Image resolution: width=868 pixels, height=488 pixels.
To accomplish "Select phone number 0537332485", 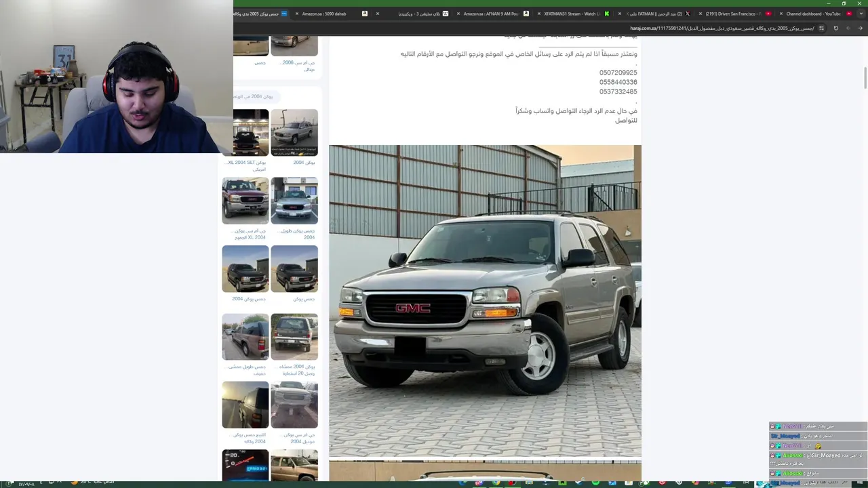I will pos(618,91).
